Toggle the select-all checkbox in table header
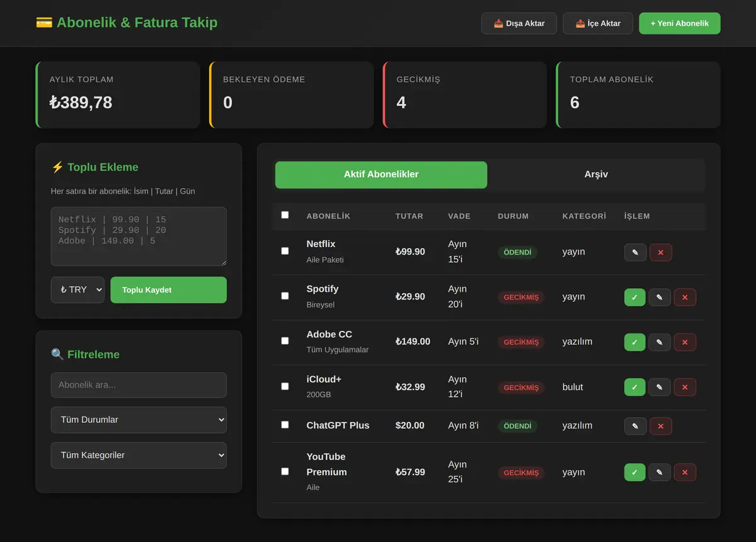 285,215
